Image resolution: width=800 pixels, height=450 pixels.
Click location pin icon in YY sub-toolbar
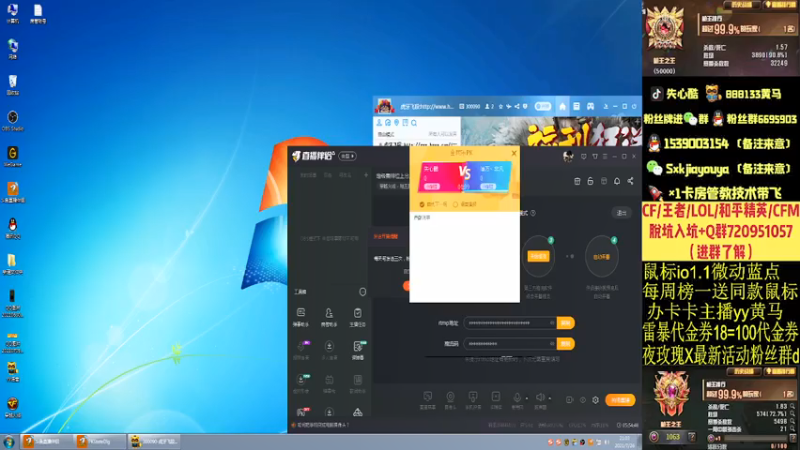click(396, 123)
